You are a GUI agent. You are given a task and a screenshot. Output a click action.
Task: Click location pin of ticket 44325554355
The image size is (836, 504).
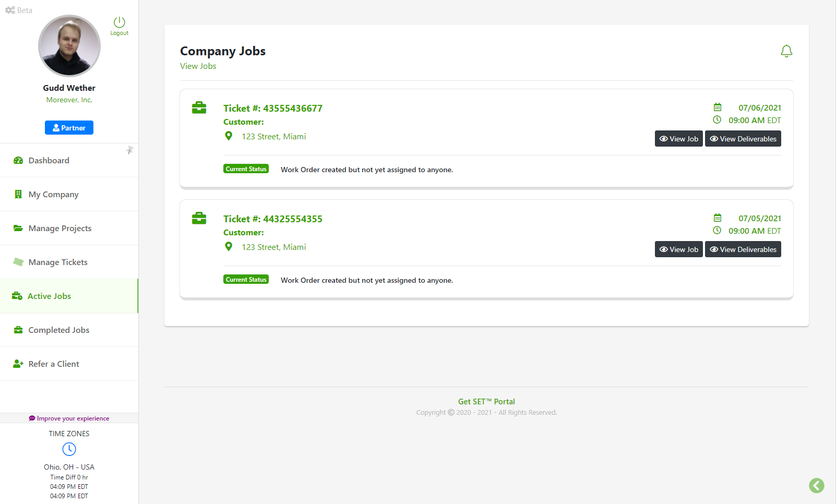click(x=229, y=247)
